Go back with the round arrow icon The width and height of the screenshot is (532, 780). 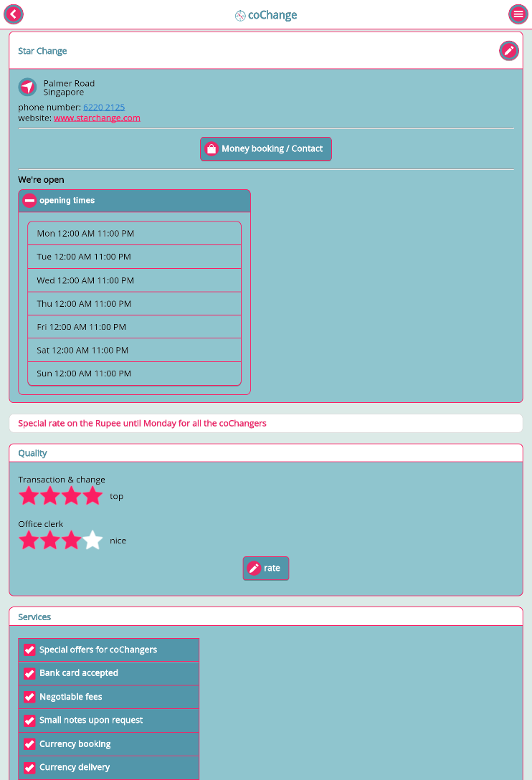click(x=14, y=14)
